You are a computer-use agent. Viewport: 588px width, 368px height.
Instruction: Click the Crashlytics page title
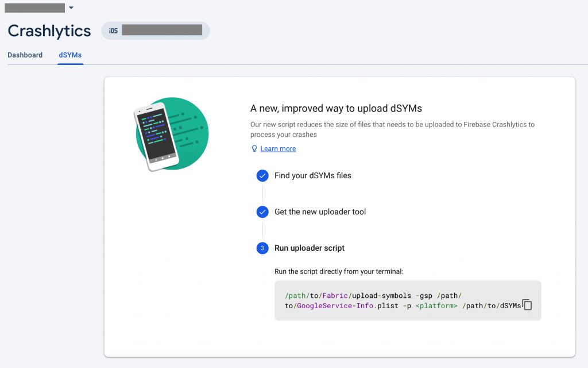tap(49, 31)
